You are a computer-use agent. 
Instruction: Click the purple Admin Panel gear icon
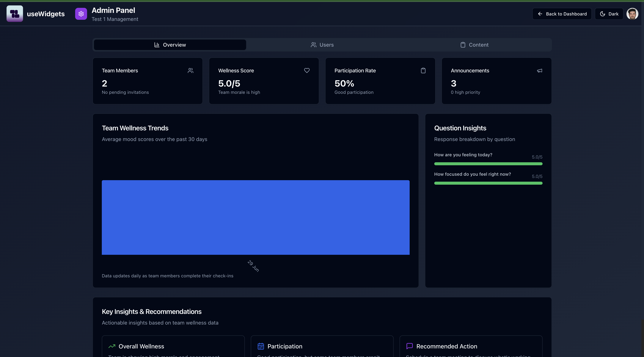pyautogui.click(x=81, y=14)
